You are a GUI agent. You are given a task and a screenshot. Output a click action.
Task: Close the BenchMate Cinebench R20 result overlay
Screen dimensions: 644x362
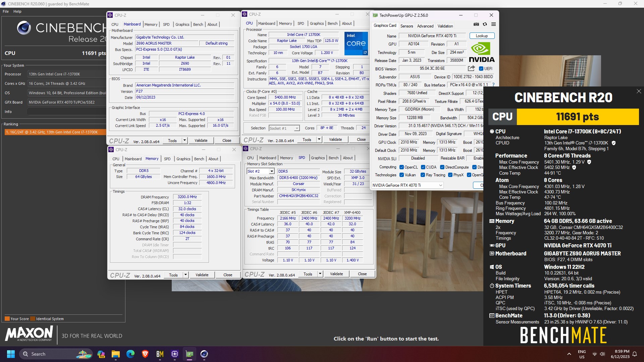point(639,91)
